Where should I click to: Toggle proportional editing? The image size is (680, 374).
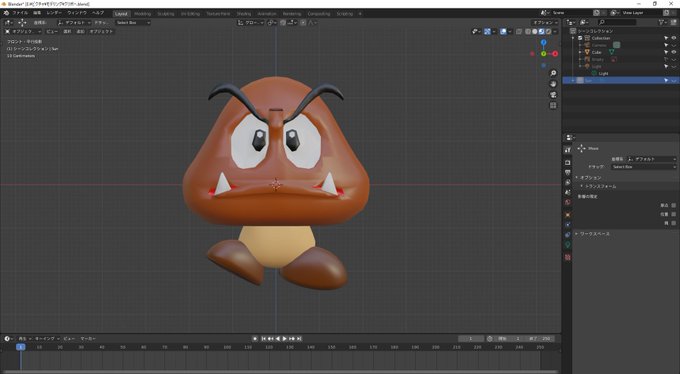point(303,23)
